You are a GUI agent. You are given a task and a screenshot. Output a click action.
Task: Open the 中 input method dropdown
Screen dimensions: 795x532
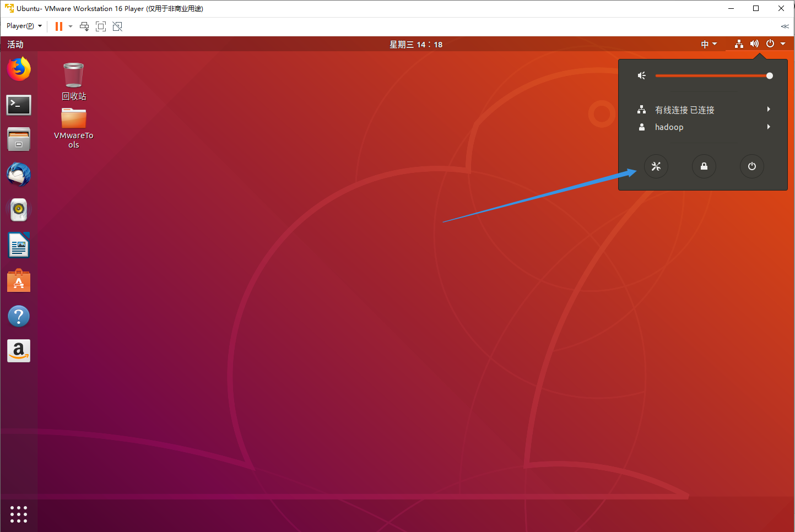[709, 44]
